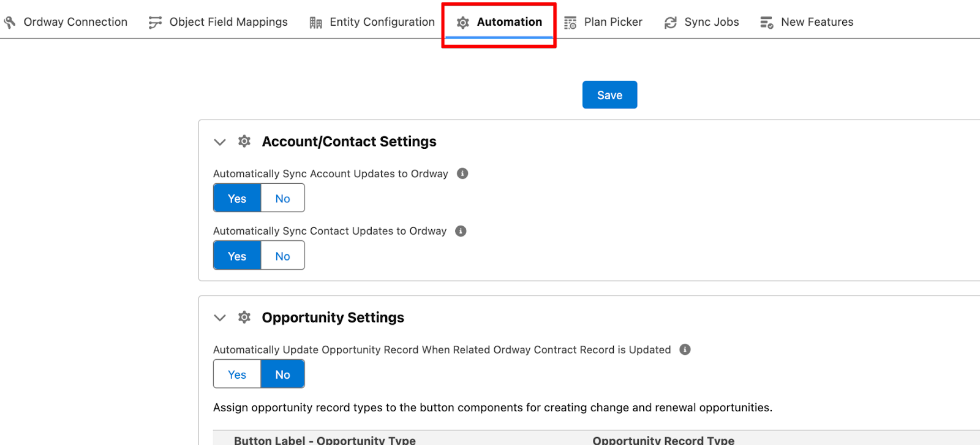Set Sync Account Updates to No
Screen dimensions: 980x445
[282, 199]
